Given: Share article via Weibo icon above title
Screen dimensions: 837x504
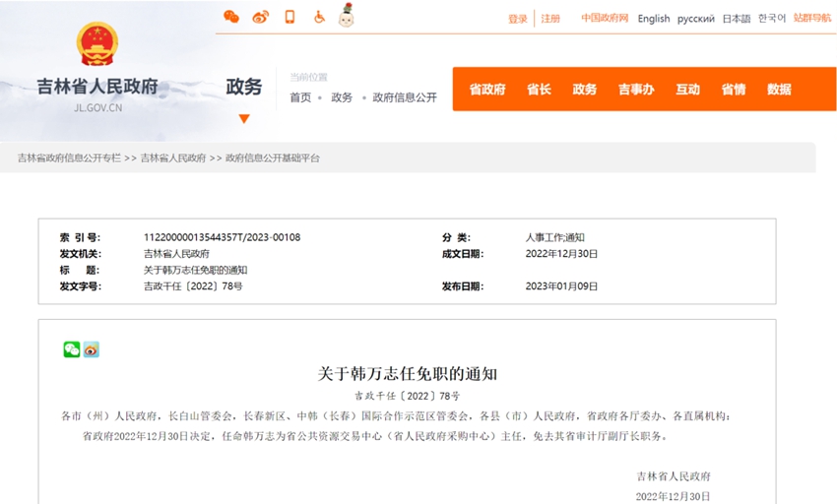Looking at the screenshot, I should coord(92,349).
